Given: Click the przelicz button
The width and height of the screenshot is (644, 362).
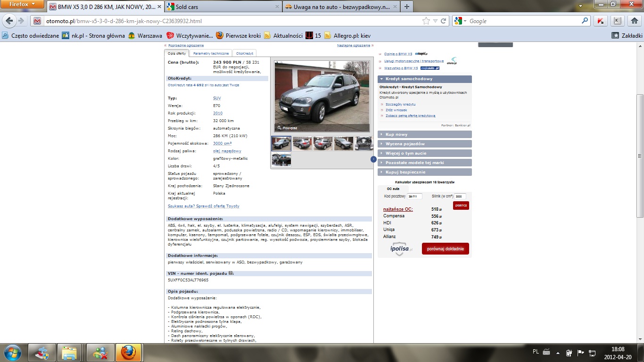Looking at the screenshot, I should (461, 206).
